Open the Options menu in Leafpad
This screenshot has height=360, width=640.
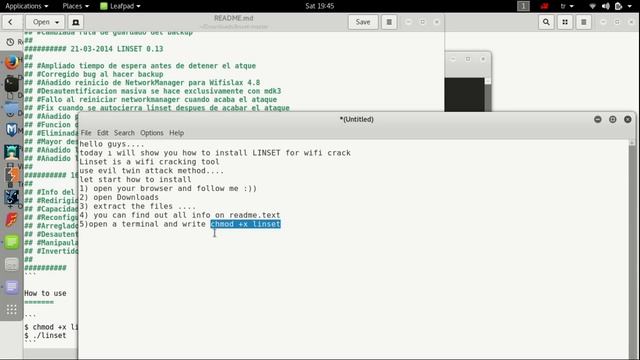pos(151,133)
